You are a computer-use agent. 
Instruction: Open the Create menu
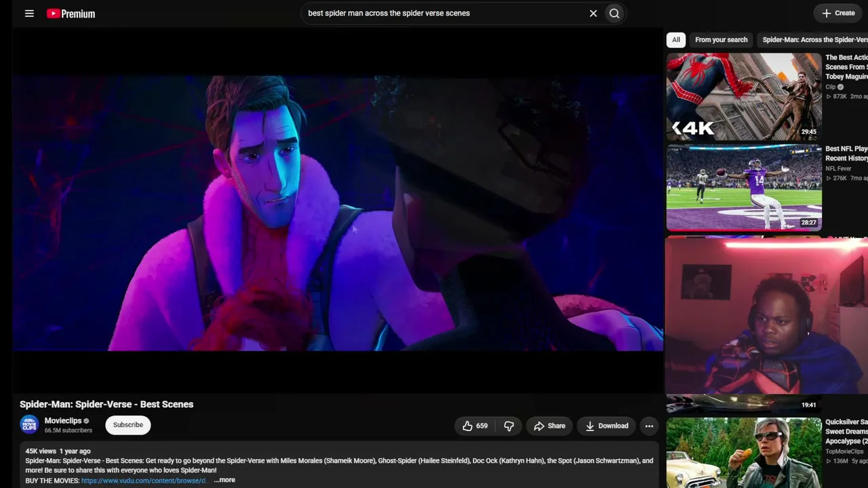coord(838,13)
